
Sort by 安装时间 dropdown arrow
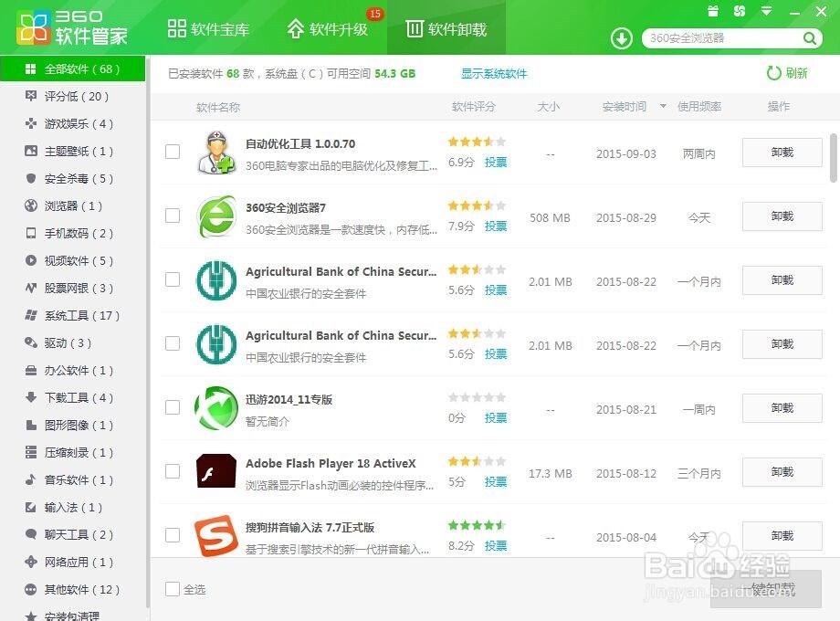(x=663, y=106)
